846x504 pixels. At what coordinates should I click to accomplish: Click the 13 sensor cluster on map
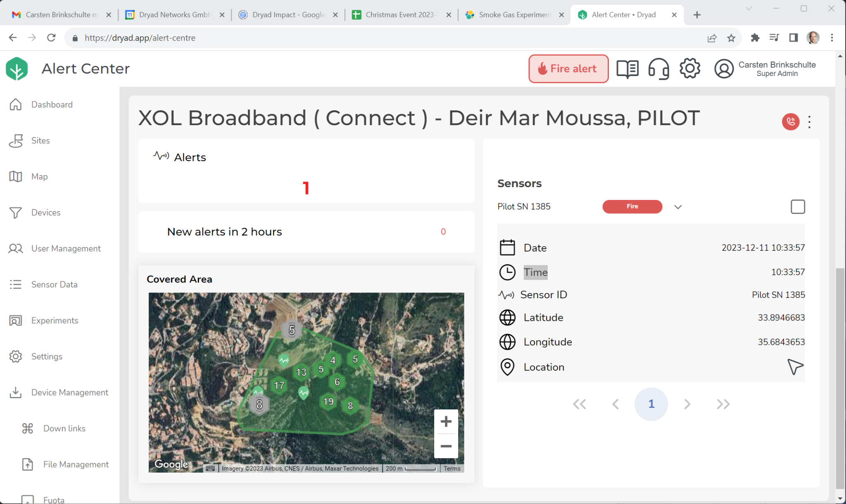(x=301, y=372)
